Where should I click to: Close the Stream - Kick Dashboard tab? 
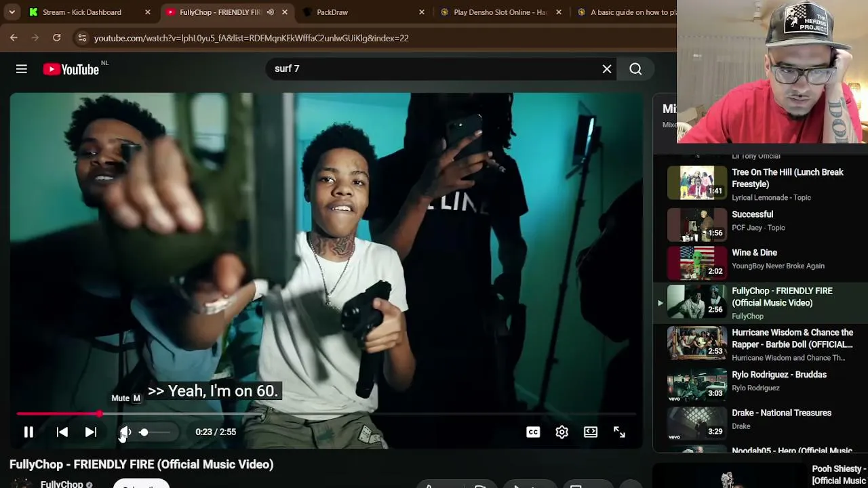tap(148, 12)
